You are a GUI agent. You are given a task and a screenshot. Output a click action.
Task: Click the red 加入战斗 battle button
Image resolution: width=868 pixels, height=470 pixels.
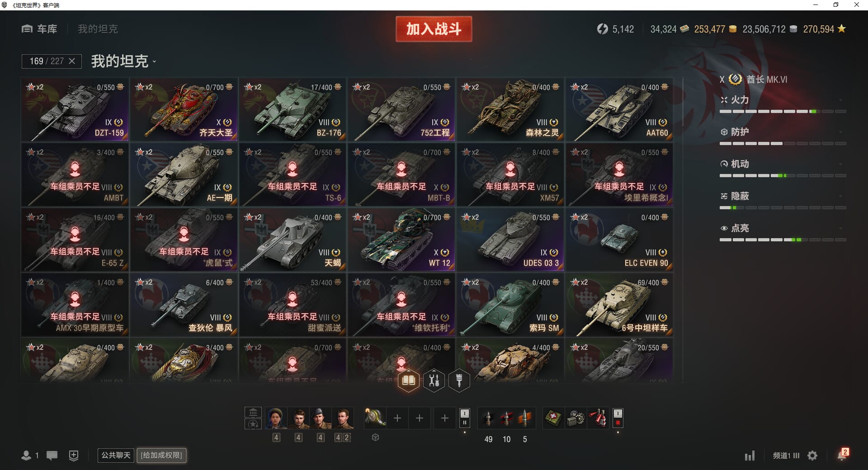point(434,29)
